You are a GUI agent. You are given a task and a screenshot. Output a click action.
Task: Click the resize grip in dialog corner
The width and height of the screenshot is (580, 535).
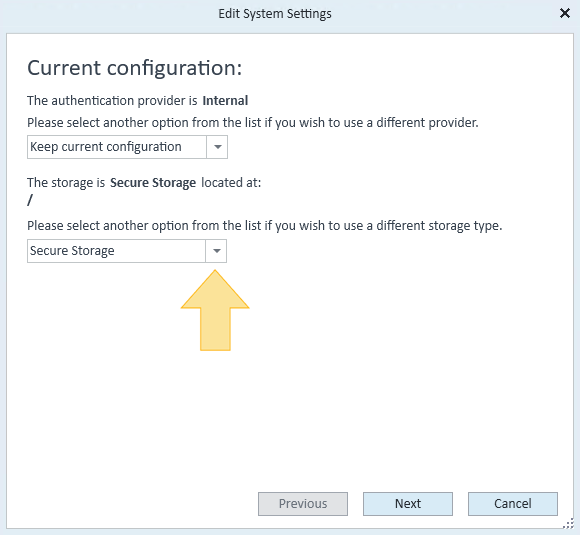569,524
